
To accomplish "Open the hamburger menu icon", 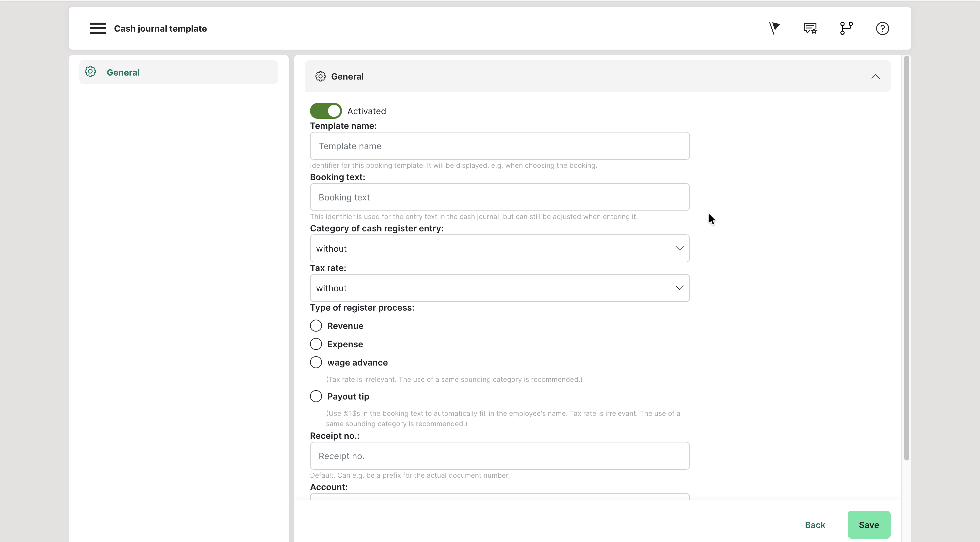I will coord(98,29).
